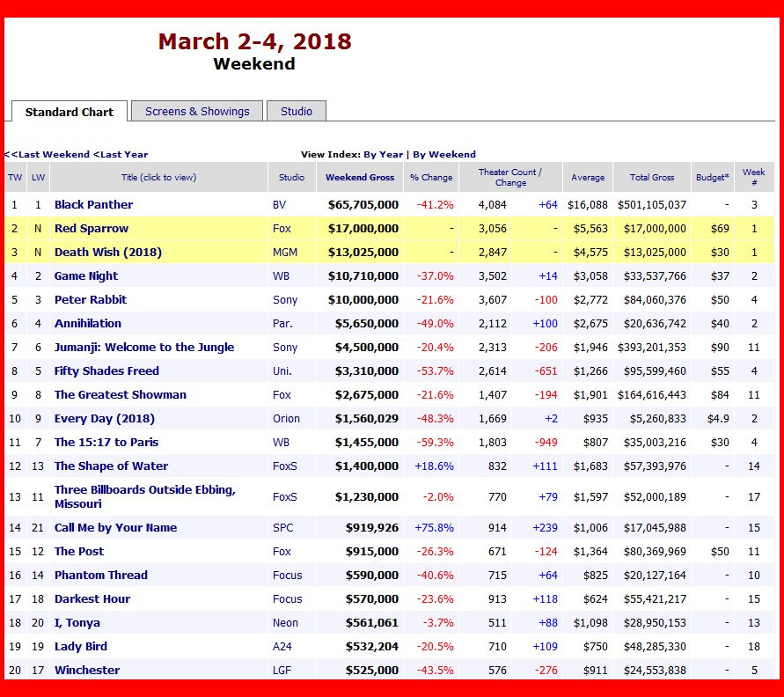View index By Year
Viewport: 784px width, 697px height.
point(383,155)
